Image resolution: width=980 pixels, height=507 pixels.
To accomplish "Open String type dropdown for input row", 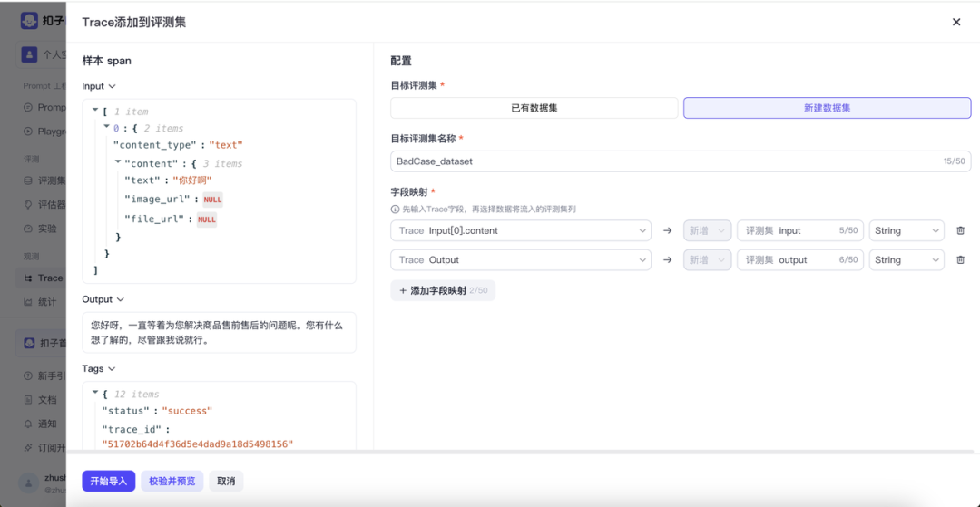I will (906, 231).
